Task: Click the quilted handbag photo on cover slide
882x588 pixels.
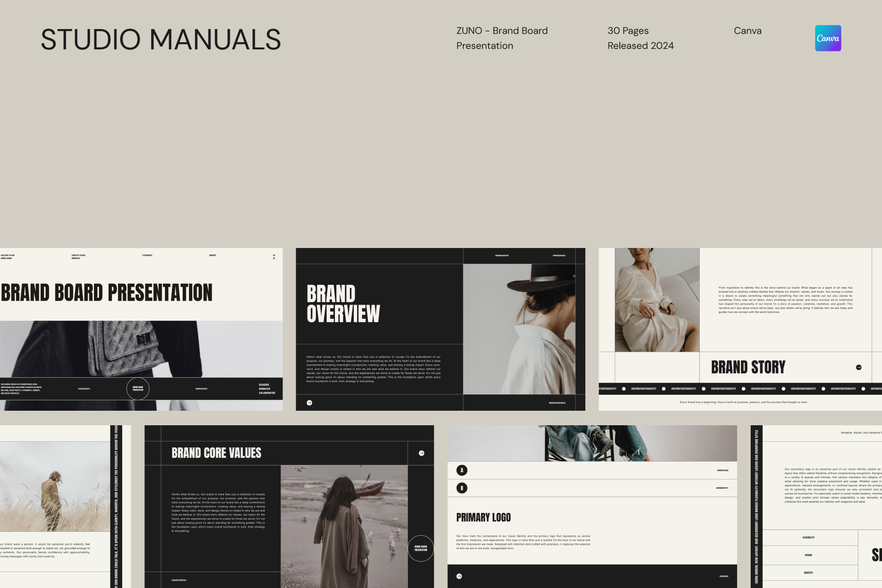Action: [x=141, y=349]
